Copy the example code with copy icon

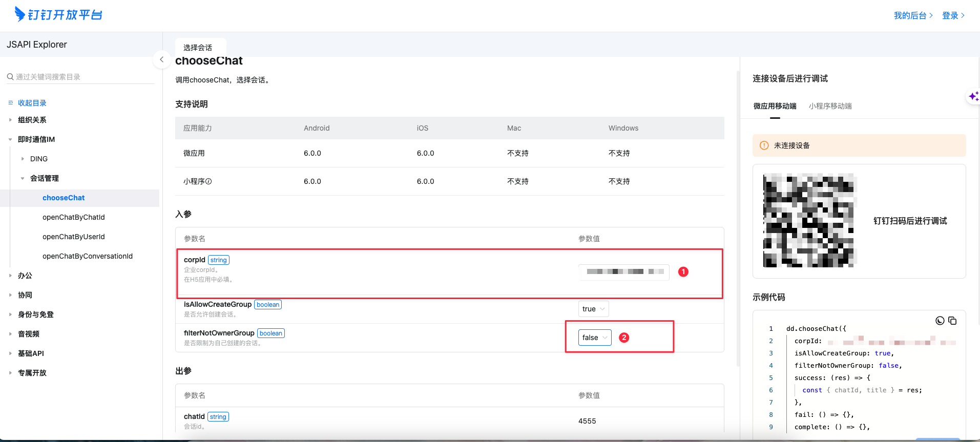[x=952, y=321]
